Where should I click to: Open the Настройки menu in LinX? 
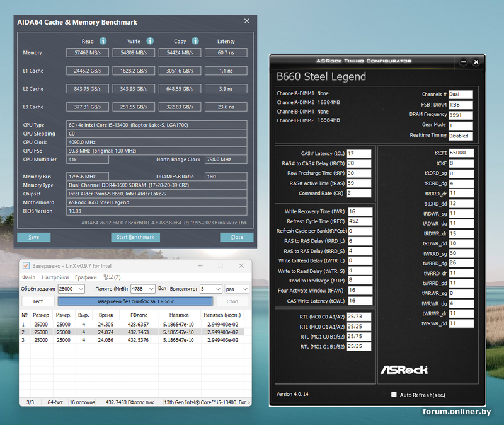[55, 277]
